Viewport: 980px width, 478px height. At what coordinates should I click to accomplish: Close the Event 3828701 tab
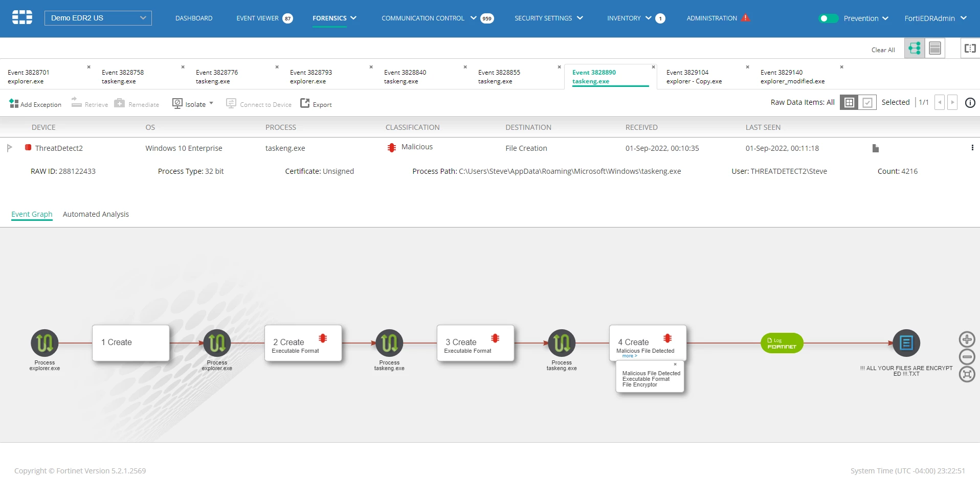(88, 67)
